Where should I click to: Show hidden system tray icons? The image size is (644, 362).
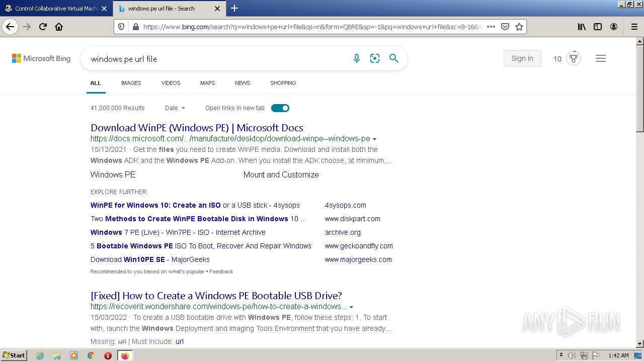click(x=561, y=355)
